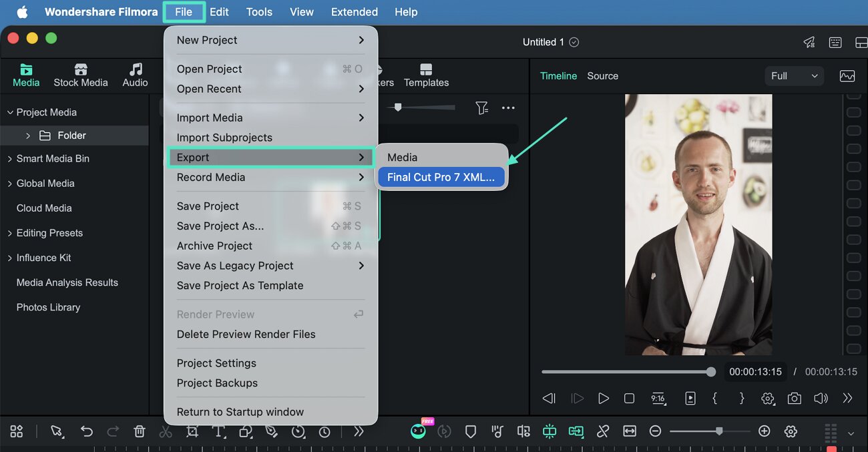Open the Tools menu in menu bar
Screen dimensions: 868x452
pyautogui.click(x=259, y=12)
